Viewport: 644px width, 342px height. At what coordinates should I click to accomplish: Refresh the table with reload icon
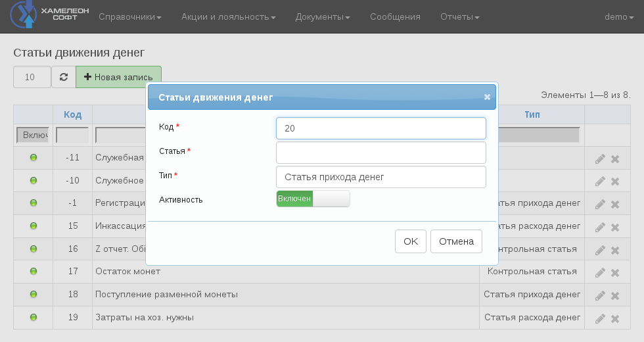click(64, 77)
